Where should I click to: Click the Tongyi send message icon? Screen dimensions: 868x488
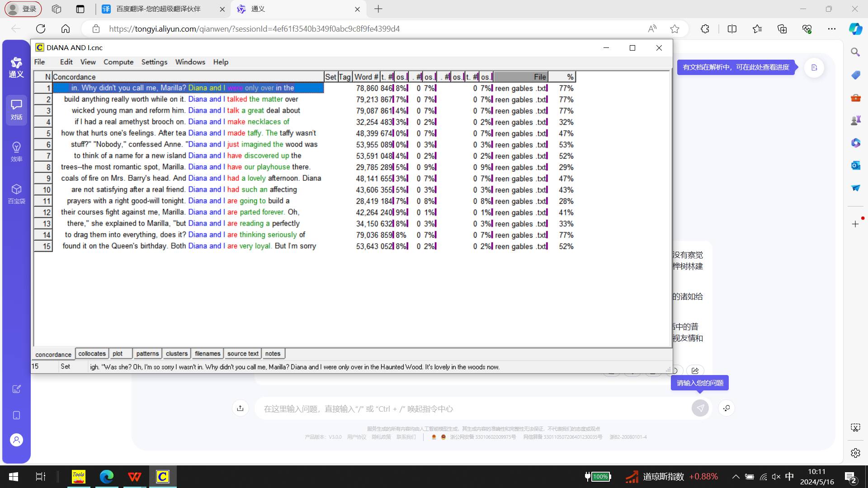[x=700, y=408]
